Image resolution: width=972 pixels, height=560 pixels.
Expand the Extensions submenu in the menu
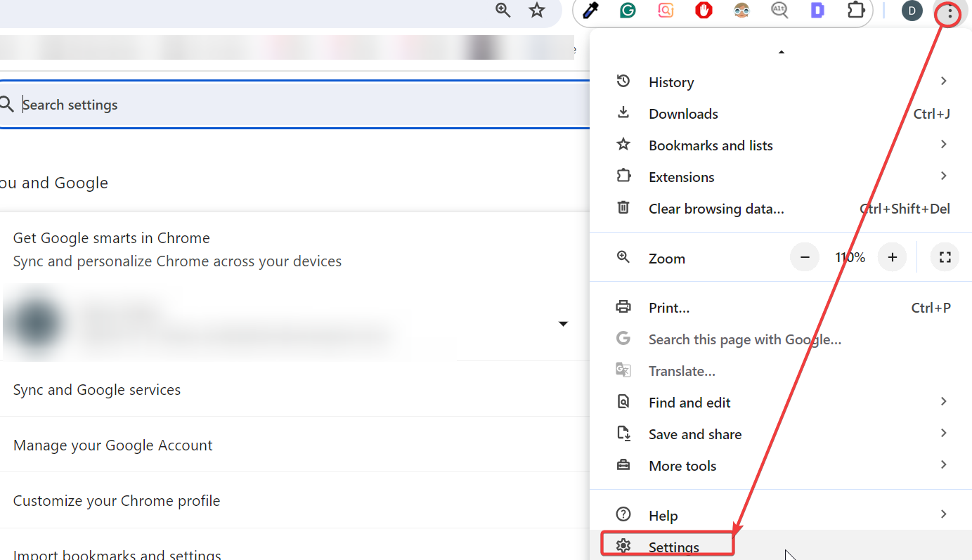click(x=944, y=176)
